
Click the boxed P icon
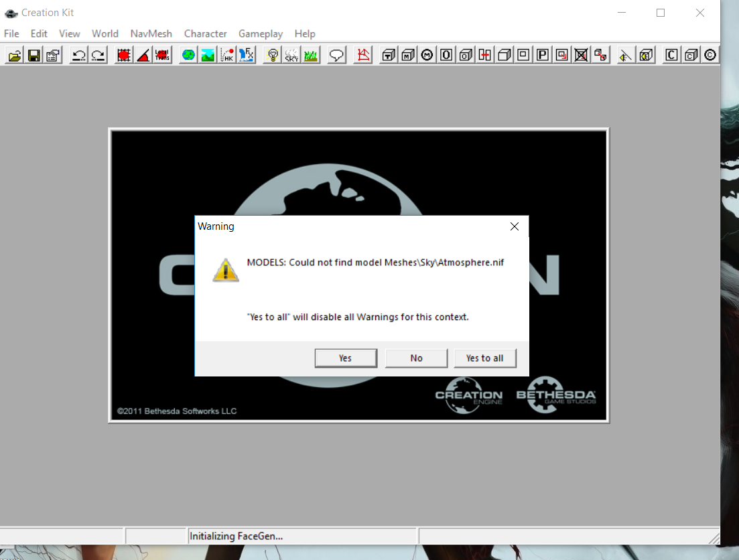click(x=543, y=55)
